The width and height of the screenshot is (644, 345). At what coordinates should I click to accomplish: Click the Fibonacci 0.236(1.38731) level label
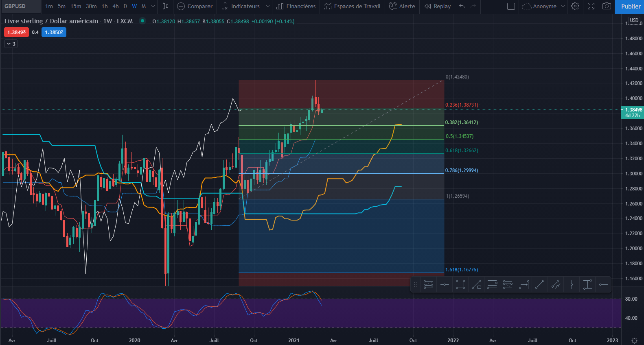point(462,105)
